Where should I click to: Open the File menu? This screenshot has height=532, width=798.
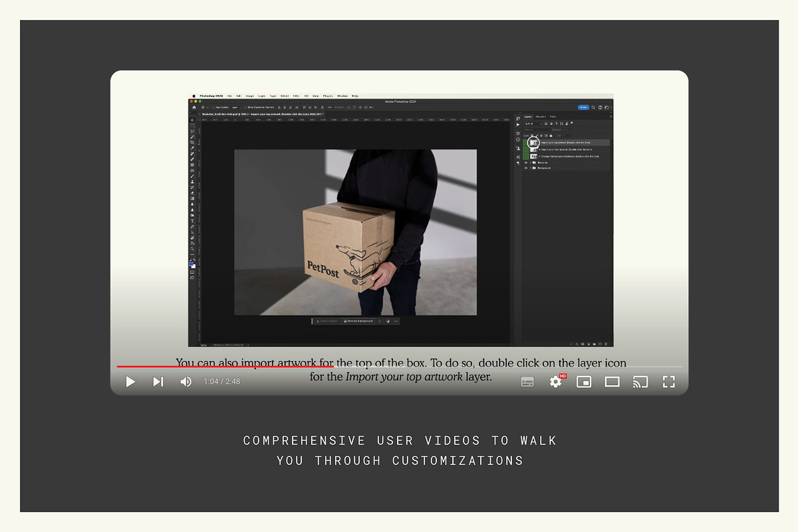pyautogui.click(x=229, y=96)
